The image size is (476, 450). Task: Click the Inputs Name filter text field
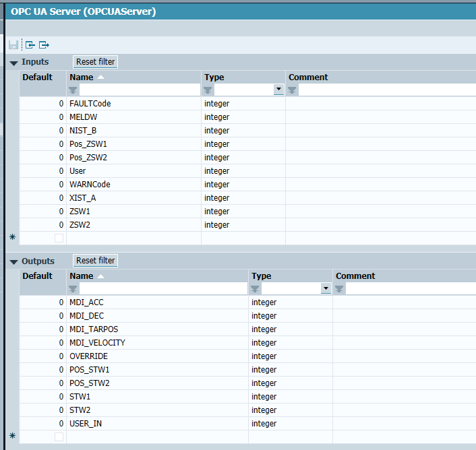click(x=140, y=90)
